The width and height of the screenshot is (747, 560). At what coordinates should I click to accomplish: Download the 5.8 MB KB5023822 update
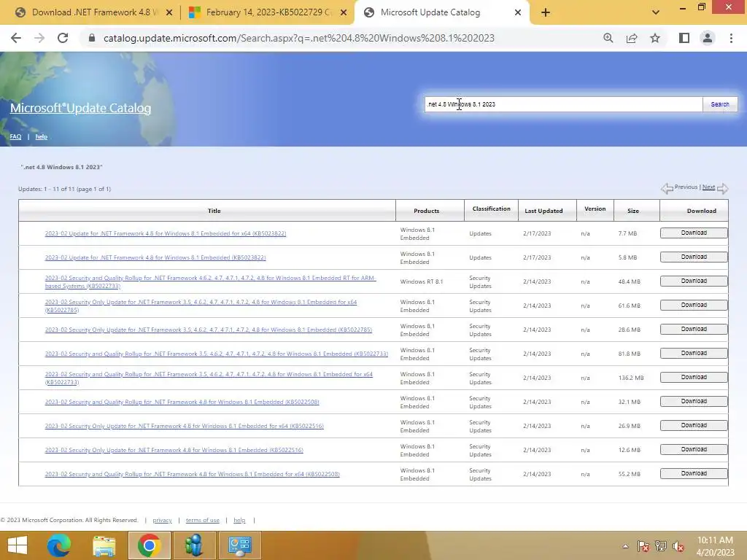pos(694,257)
